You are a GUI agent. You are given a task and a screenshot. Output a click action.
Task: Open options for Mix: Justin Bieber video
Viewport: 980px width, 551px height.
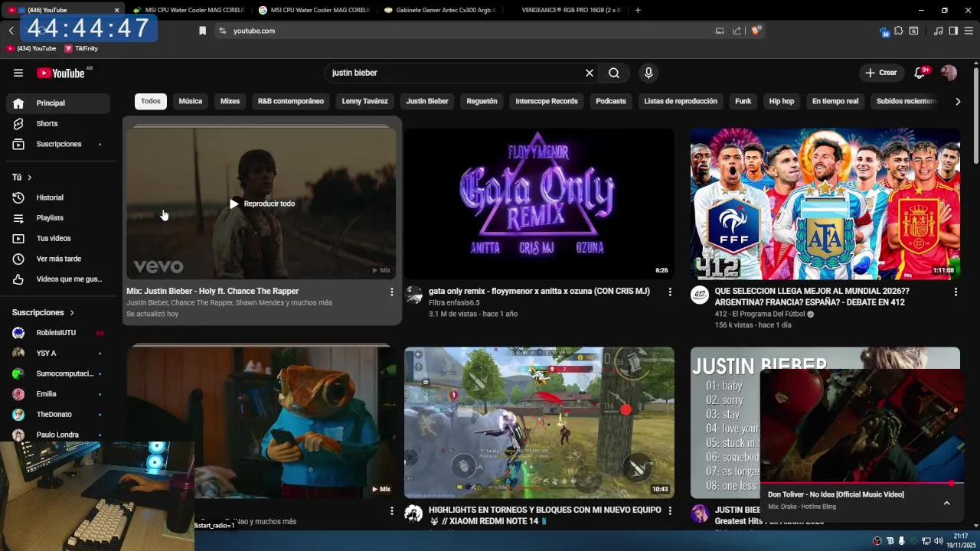392,292
